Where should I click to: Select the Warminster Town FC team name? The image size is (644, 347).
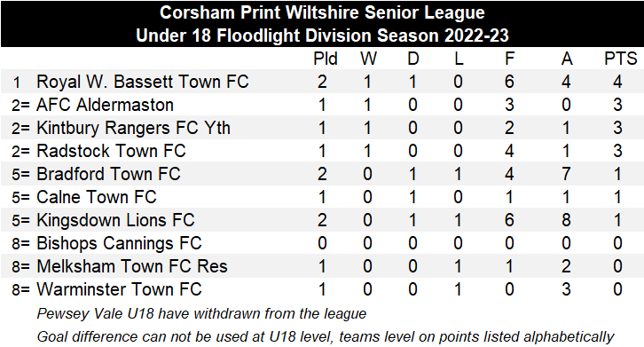tap(119, 289)
